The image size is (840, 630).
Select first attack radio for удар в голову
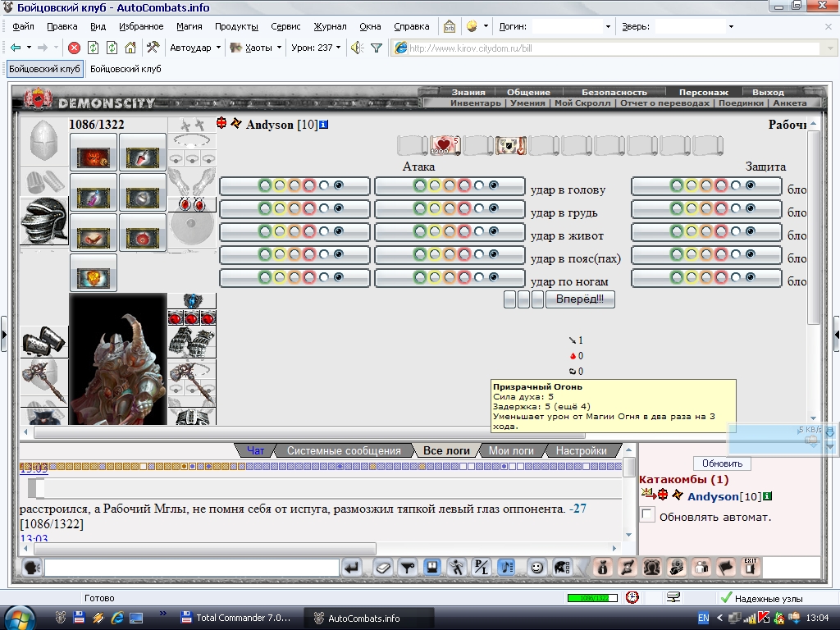(265, 186)
